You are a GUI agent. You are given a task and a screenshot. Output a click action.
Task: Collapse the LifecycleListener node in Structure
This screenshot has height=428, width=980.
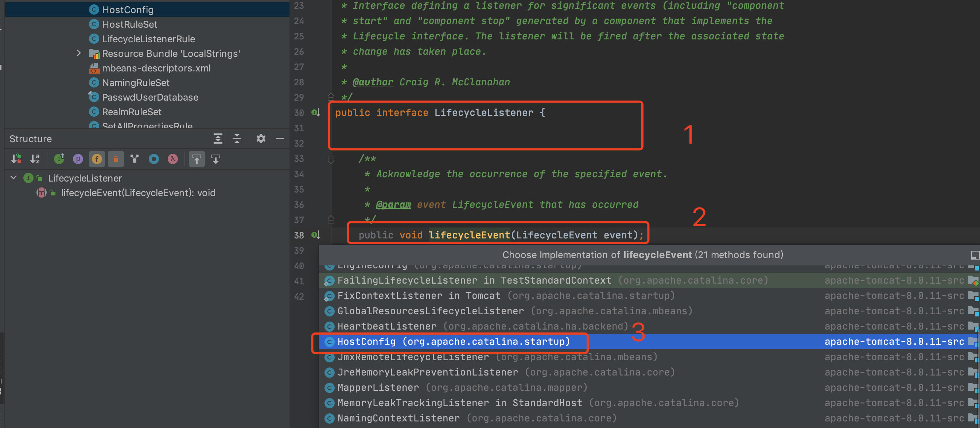(x=14, y=178)
